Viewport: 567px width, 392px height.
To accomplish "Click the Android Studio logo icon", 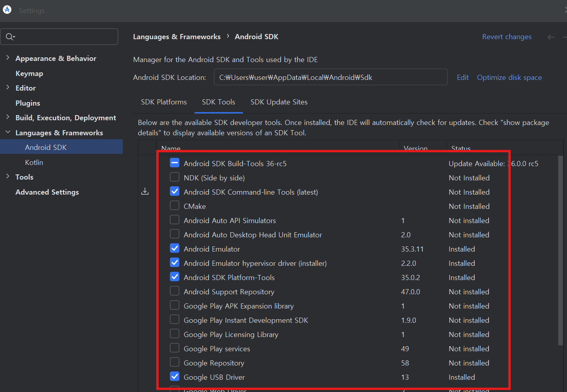I will (x=7, y=10).
